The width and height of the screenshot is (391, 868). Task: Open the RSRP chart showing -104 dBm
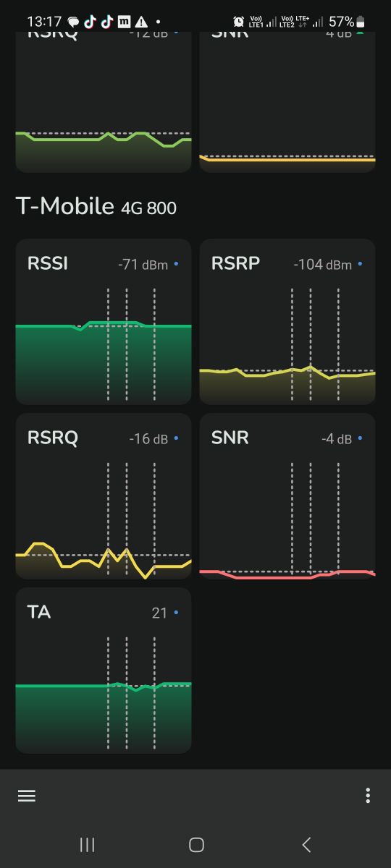click(x=287, y=321)
